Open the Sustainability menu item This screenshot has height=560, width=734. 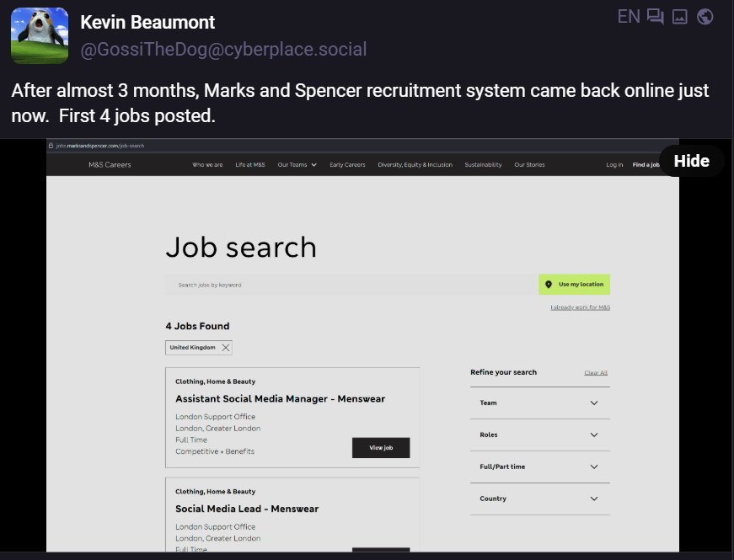click(x=483, y=165)
